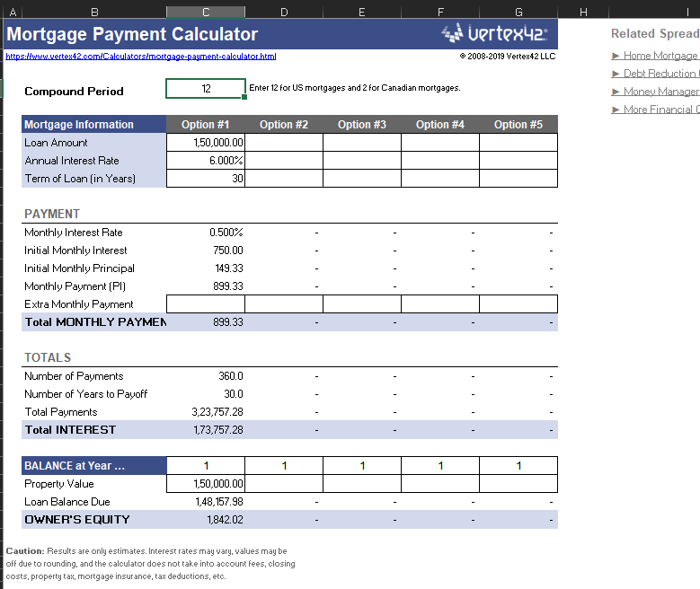Screen dimensions: 700x589
Task: Select Loan Amount cell under Option #5
Action: [518, 143]
